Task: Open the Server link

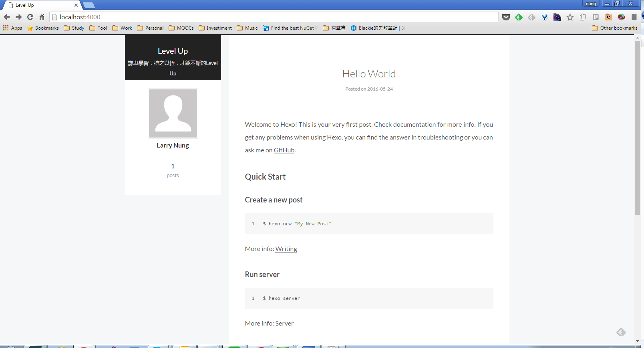Action: click(x=284, y=324)
